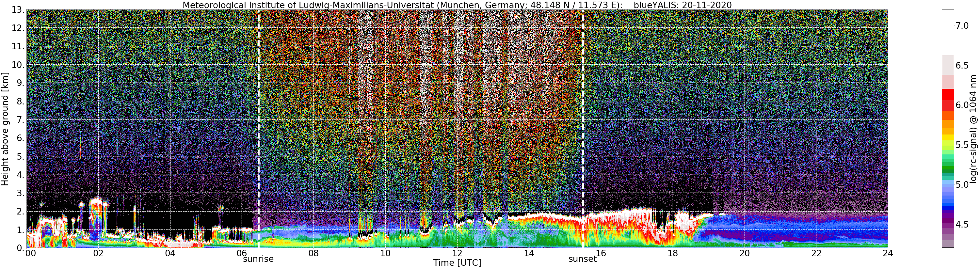Click the x-axis tick label '18'
The image size is (980, 269).
[x=673, y=253]
